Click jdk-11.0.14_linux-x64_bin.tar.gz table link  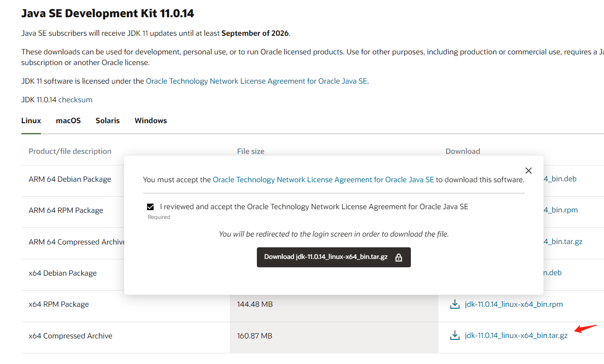coord(516,336)
